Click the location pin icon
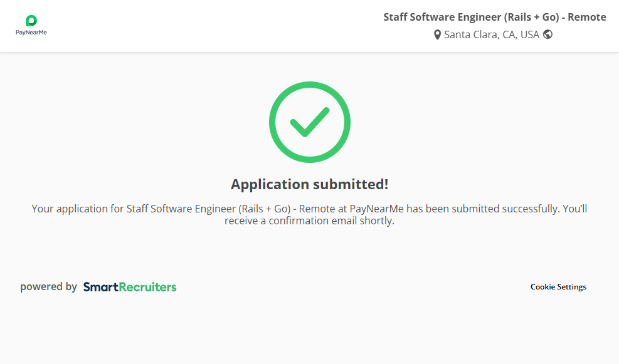This screenshot has height=364, width=619. pyautogui.click(x=437, y=35)
